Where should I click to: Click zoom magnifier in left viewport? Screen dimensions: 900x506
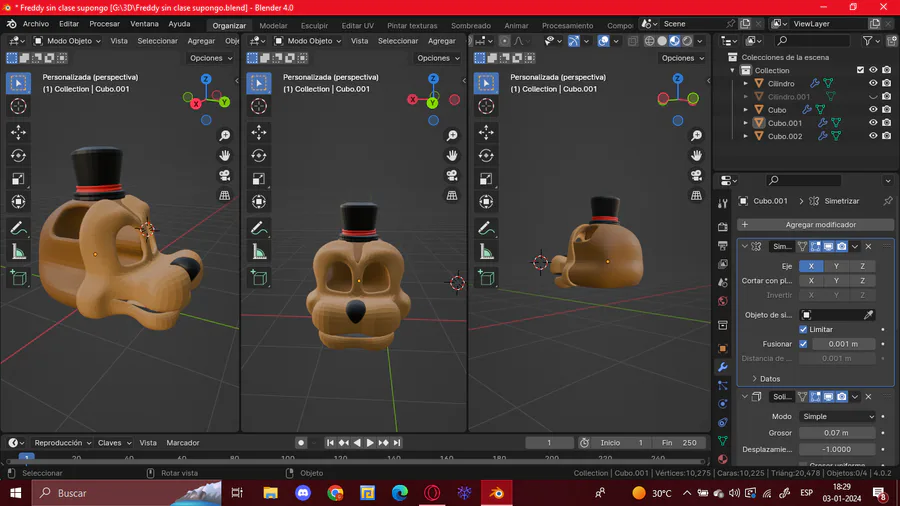click(224, 135)
